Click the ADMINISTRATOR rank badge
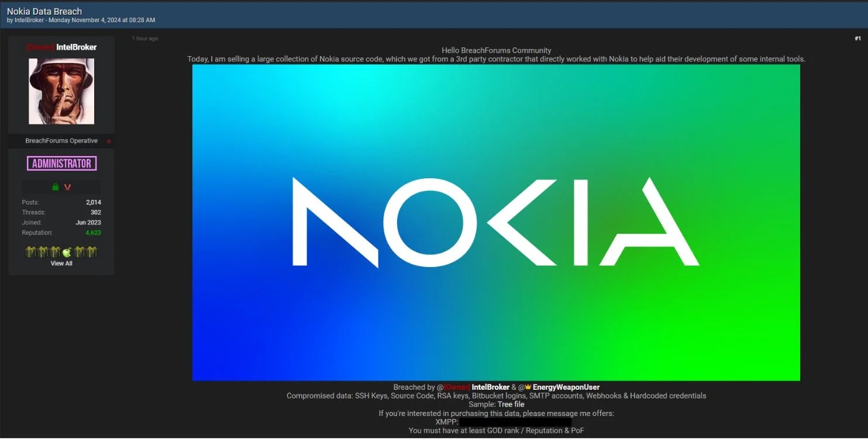This screenshot has height=440, width=868. pyautogui.click(x=61, y=164)
